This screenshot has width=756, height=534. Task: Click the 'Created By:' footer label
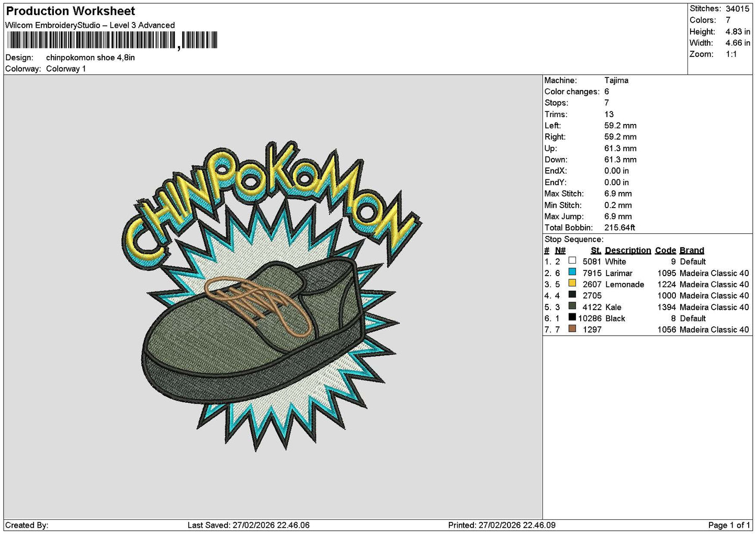click(27, 526)
